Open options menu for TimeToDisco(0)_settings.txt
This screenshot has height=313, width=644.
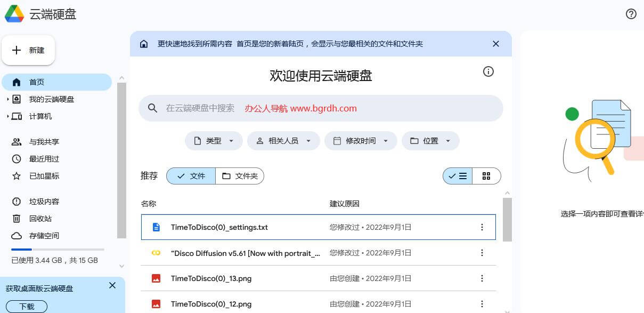point(482,227)
